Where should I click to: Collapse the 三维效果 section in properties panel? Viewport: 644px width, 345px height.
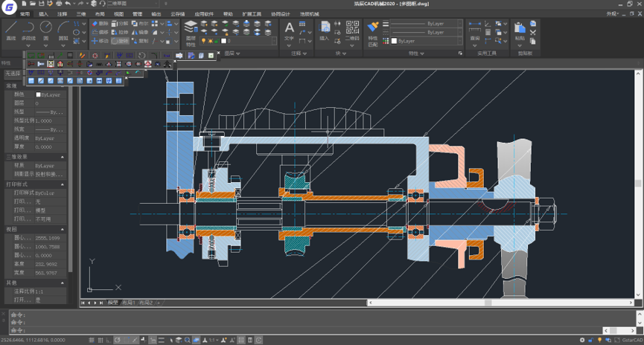tap(63, 157)
